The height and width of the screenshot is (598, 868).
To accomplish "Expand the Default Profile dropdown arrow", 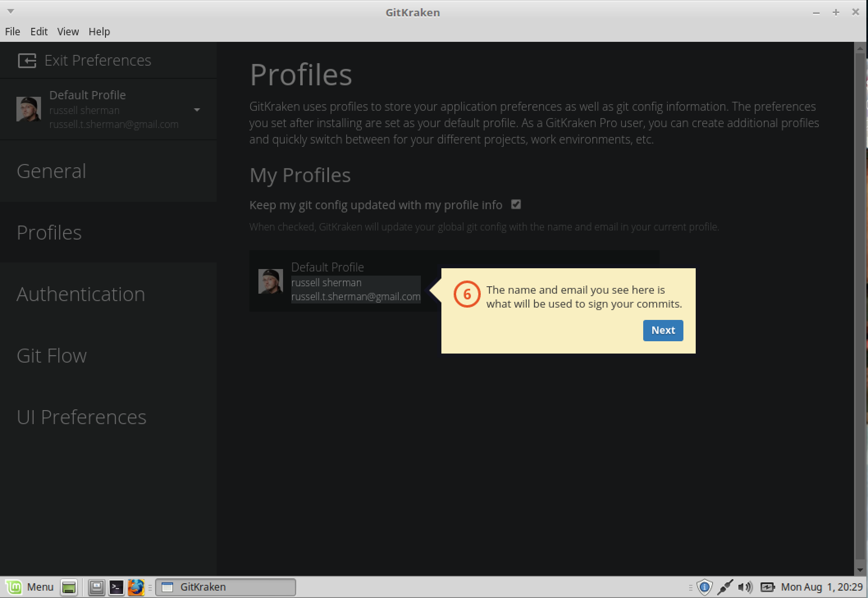I will 197,110.
